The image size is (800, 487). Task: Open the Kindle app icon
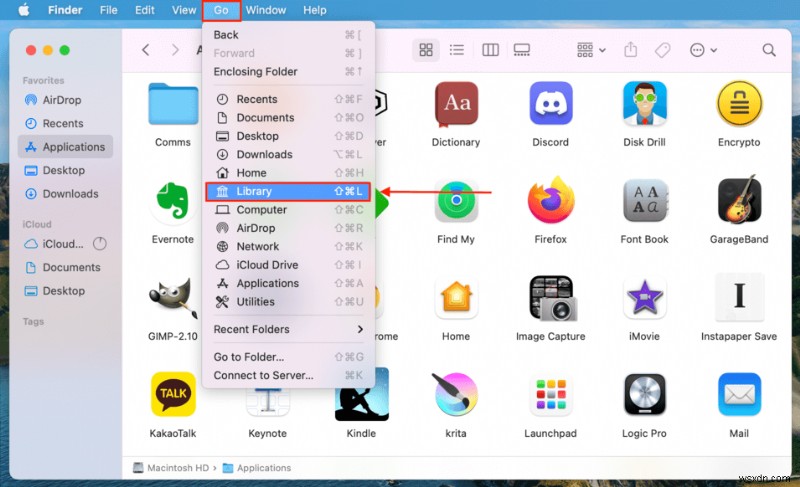(x=362, y=395)
